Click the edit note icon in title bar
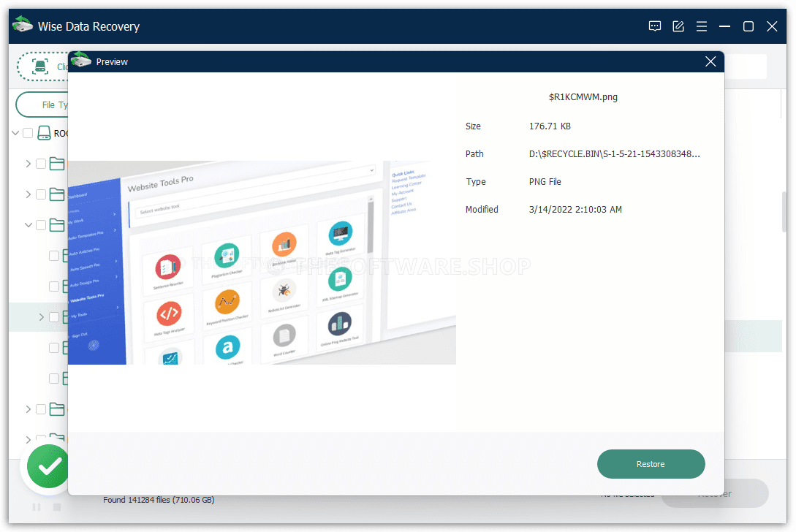The width and height of the screenshot is (796, 532). [x=678, y=26]
